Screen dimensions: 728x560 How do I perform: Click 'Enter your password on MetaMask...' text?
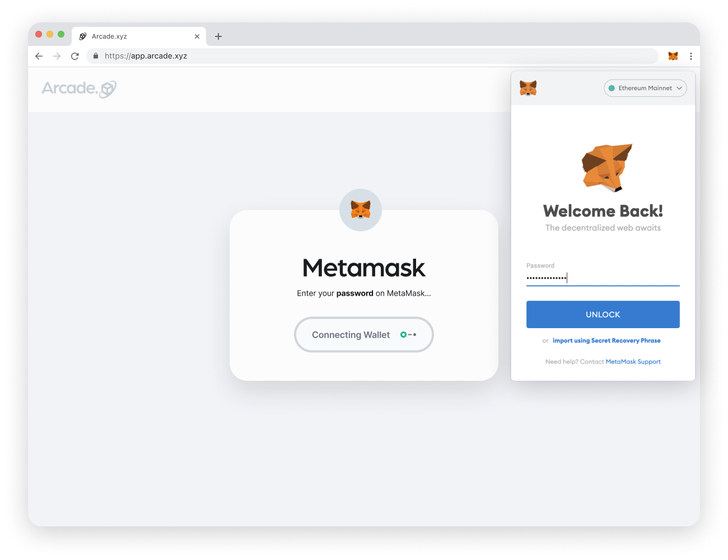364,293
